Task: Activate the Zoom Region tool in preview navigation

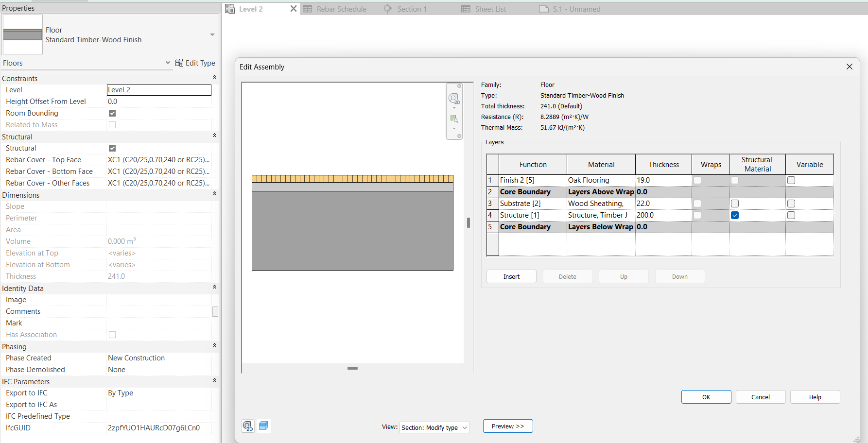Action: pyautogui.click(x=454, y=119)
